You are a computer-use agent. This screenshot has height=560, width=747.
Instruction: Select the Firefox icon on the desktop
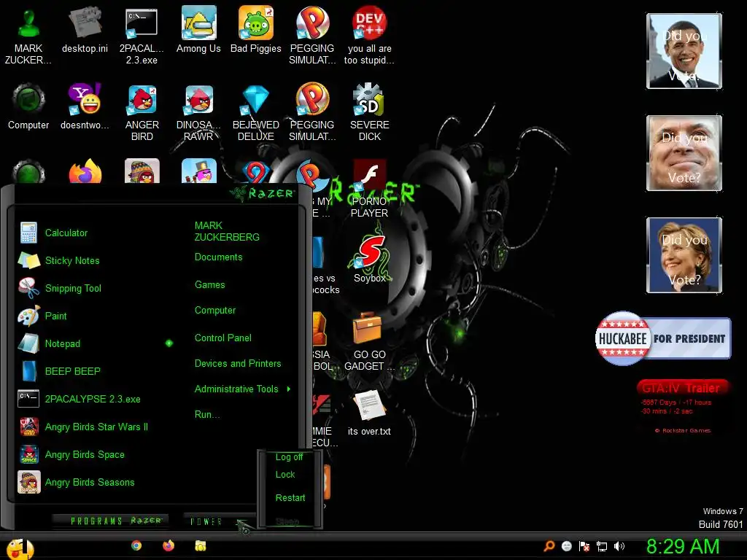85,171
